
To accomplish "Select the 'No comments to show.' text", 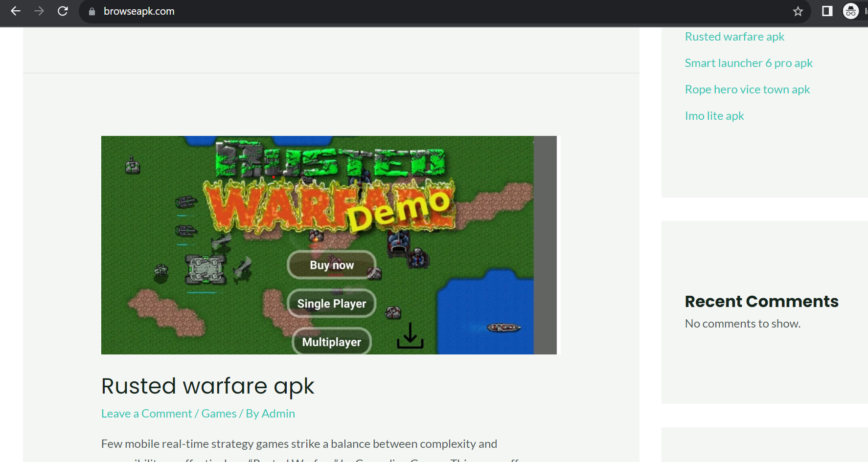I will click(742, 324).
